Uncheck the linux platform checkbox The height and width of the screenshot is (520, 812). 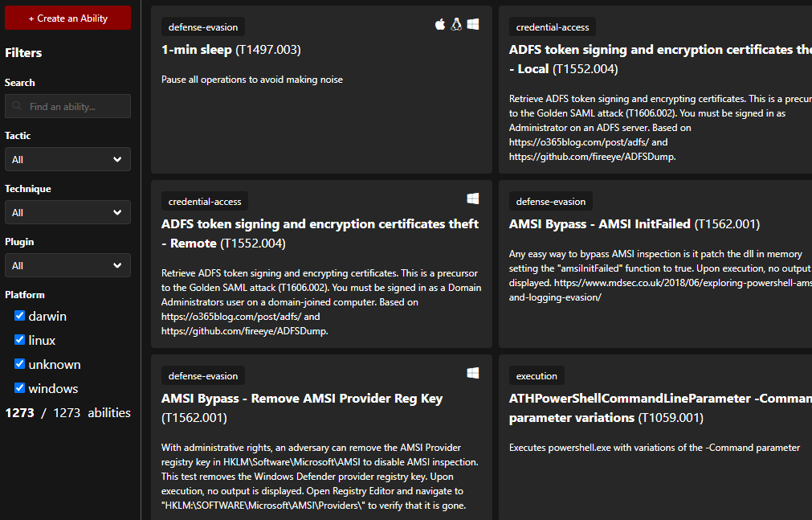(x=20, y=340)
